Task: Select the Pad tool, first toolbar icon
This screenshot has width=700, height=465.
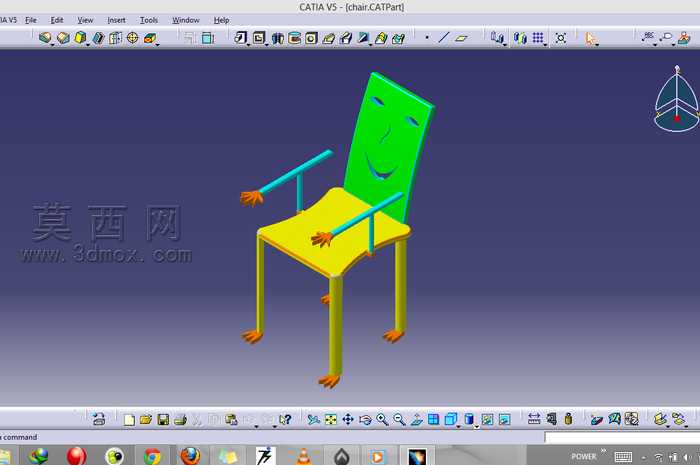Action: tap(45, 37)
